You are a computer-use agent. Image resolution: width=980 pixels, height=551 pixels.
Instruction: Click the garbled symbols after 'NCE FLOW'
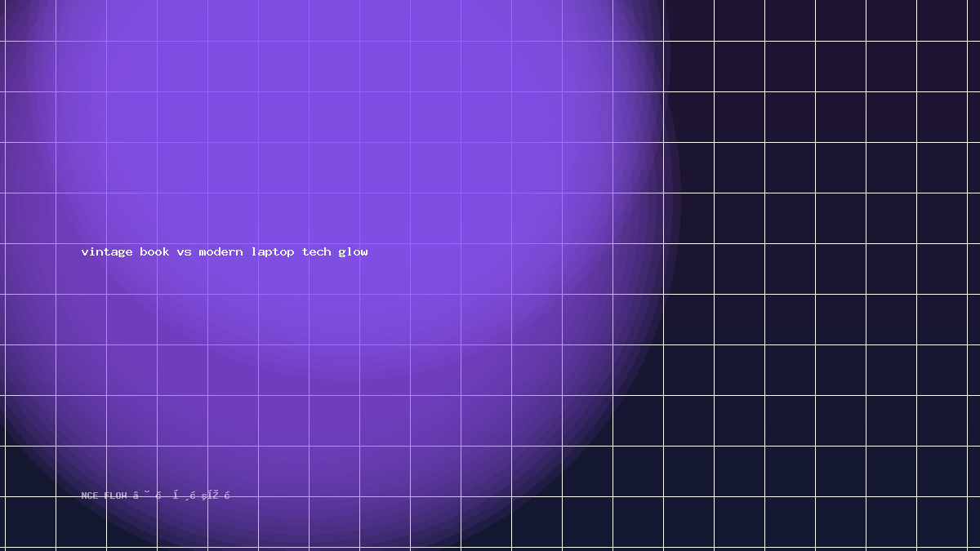(x=182, y=495)
